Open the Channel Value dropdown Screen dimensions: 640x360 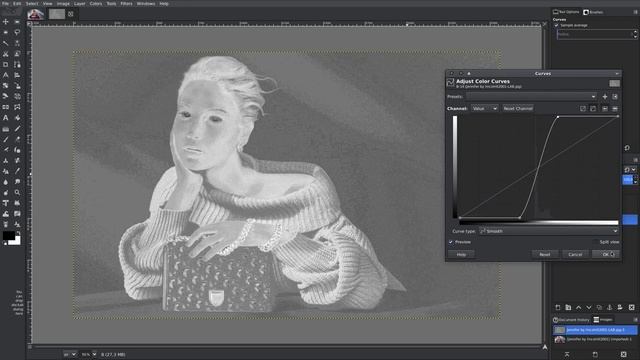coord(484,109)
